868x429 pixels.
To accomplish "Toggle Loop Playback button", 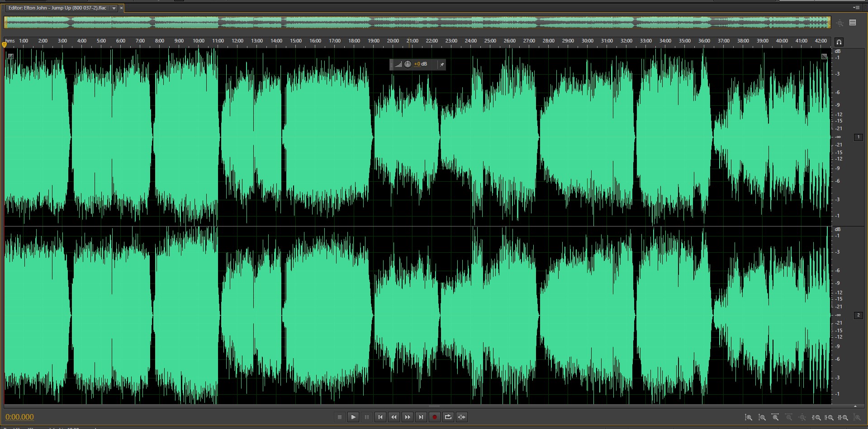I will (448, 417).
